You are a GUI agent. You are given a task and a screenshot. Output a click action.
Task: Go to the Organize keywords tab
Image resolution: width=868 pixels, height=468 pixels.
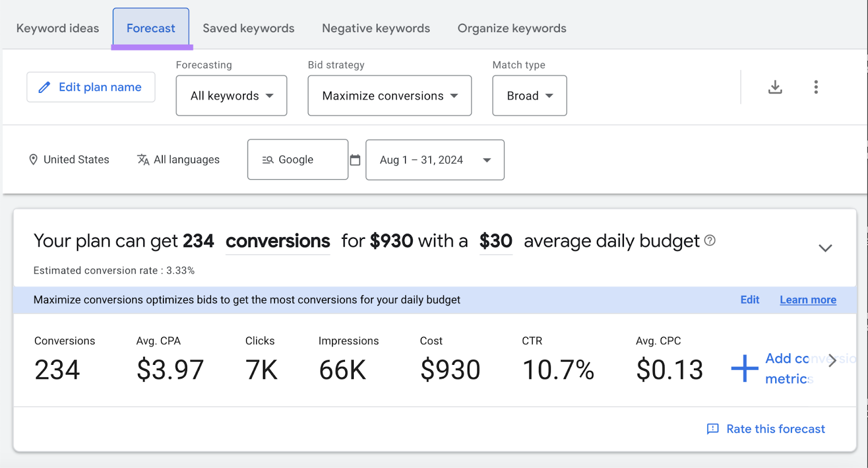[512, 28]
